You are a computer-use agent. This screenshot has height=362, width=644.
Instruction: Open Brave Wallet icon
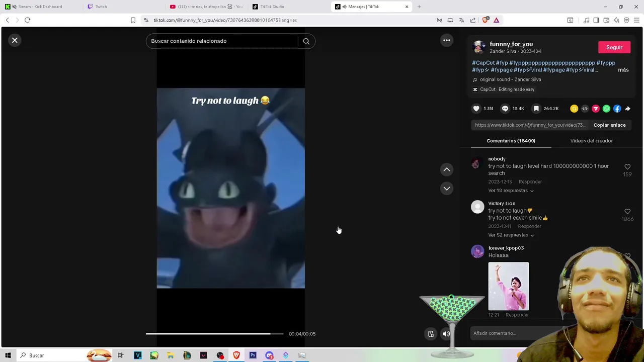coord(606,20)
